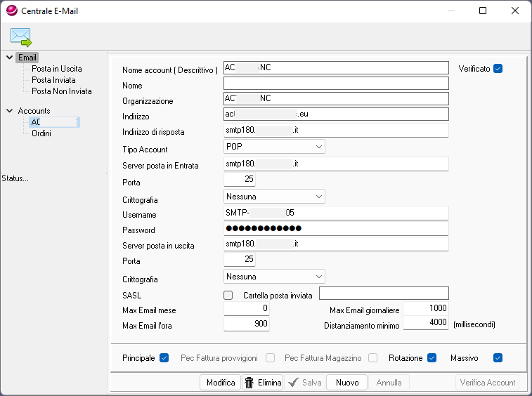The image size is (532, 396).
Task: Click the Salva button with checkmark icon
Action: (x=305, y=383)
